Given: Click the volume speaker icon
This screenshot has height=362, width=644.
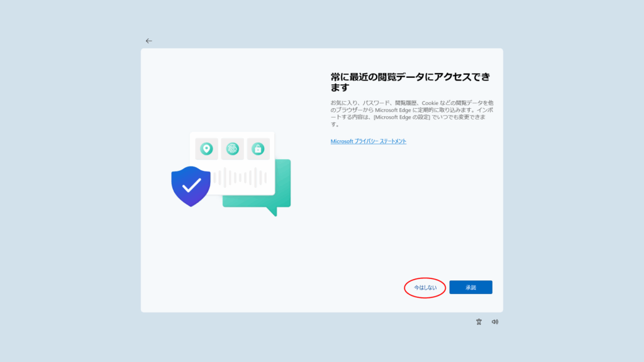Looking at the screenshot, I should 495,322.
